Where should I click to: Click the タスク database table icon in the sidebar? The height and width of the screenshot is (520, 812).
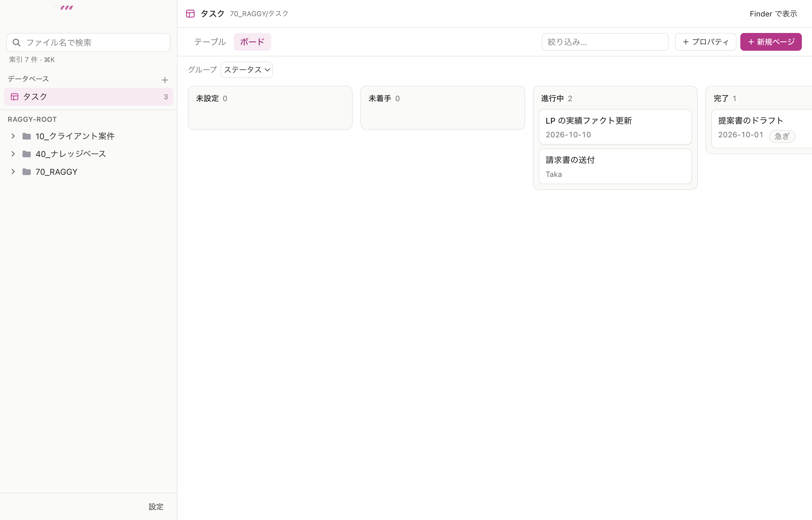[15, 97]
